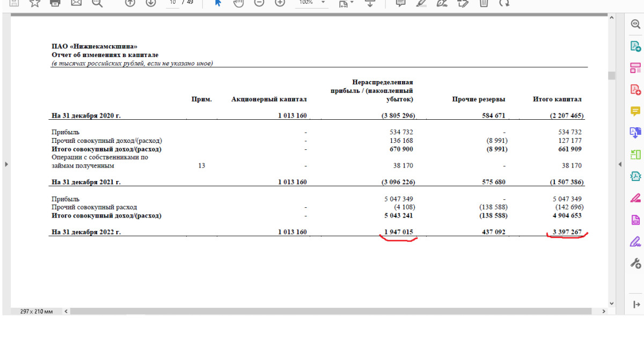Open the search and enhance tool in sidebar
Screen dimensions: 644x362
tap(635, 24)
